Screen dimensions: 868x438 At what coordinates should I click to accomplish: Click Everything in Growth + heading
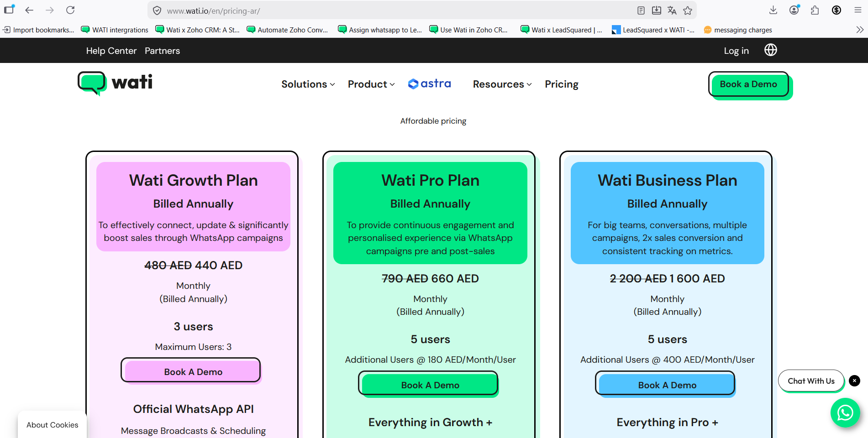coord(430,422)
